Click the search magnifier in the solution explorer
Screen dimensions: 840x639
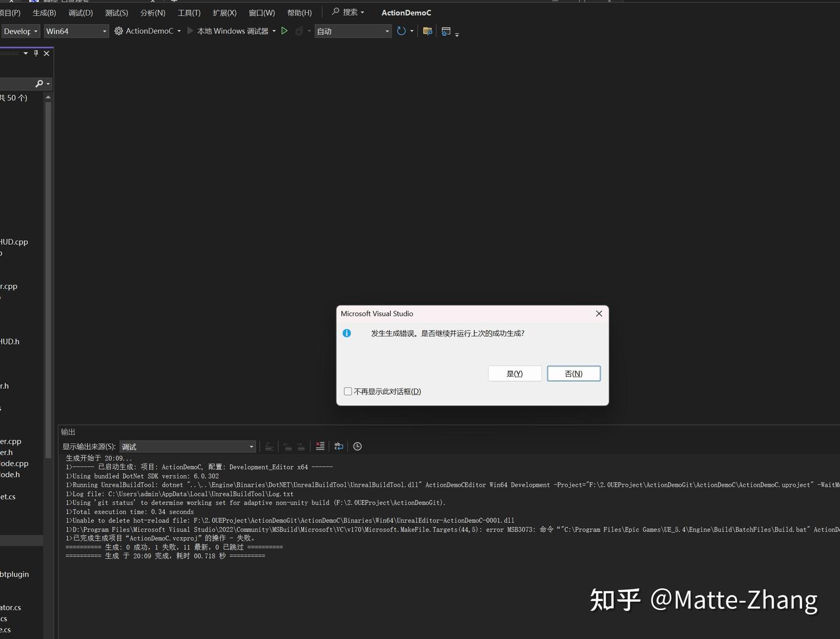39,83
